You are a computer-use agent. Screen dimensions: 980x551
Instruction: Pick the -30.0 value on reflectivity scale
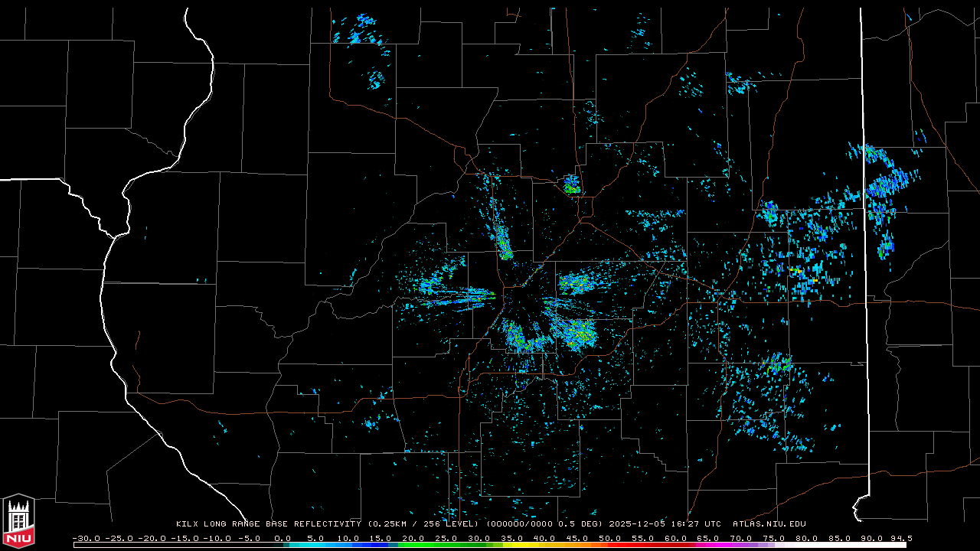(x=86, y=538)
